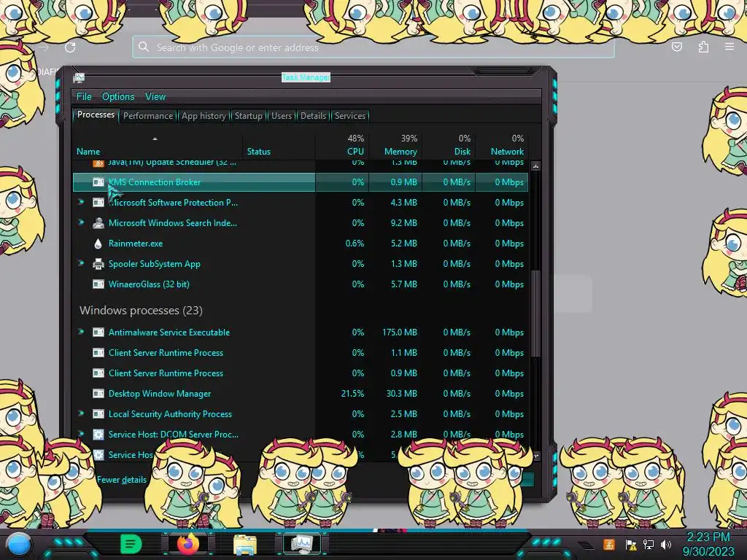This screenshot has width=747, height=560.
Task: Expand the Service Host: DCOM Server row
Action: [81, 434]
